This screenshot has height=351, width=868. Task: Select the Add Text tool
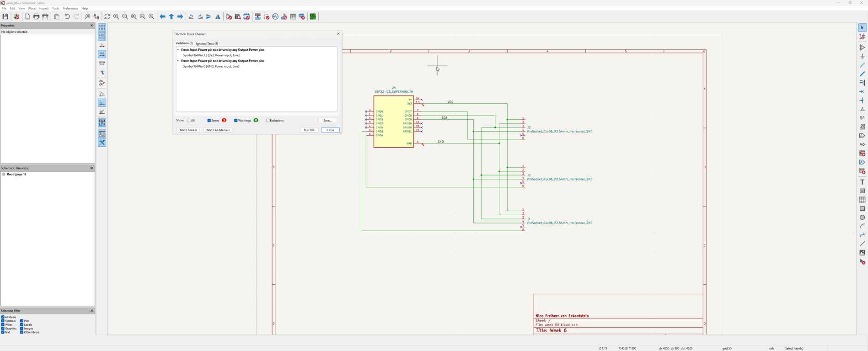(x=862, y=182)
